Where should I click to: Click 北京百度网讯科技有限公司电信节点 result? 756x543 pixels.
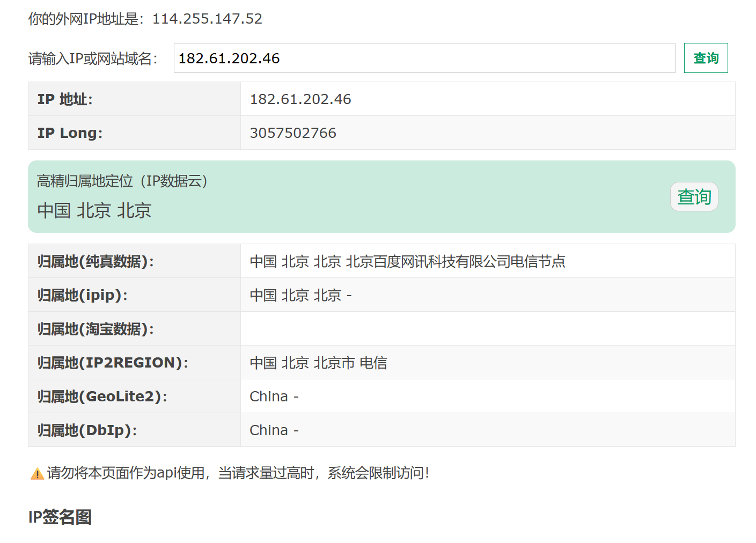pyautogui.click(x=456, y=261)
